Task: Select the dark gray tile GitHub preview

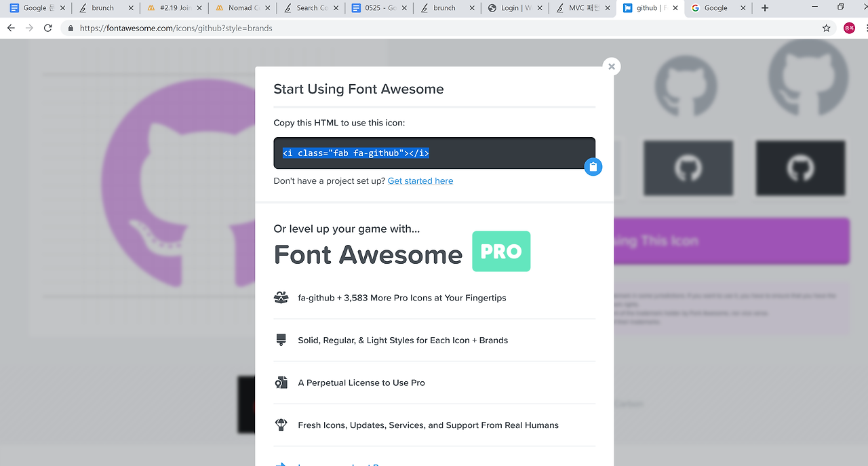Action: coord(688,168)
